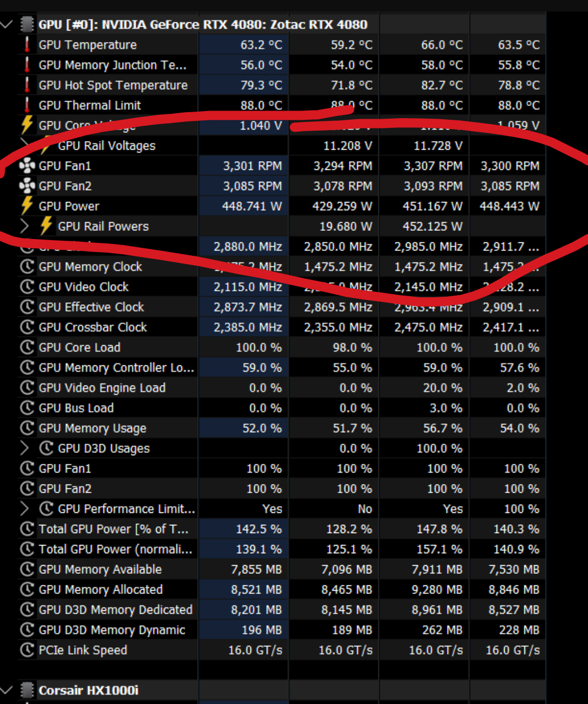Click the fan icon on the GPU Fan2 RPM row

pyautogui.click(x=27, y=186)
